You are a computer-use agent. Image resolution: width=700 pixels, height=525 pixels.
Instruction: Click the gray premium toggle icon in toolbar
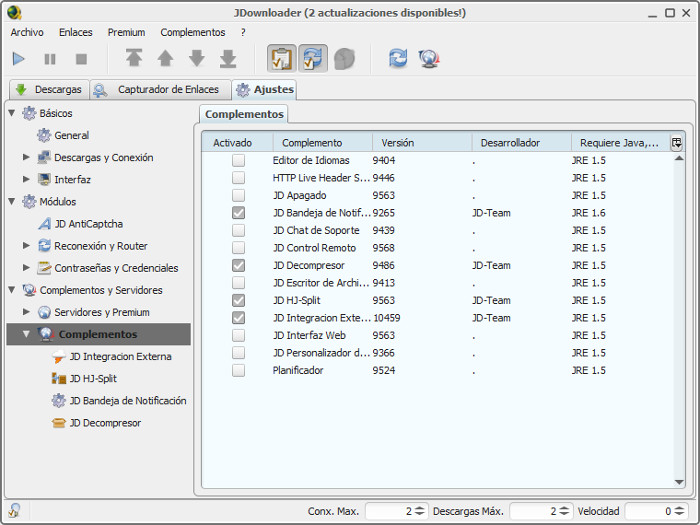(x=344, y=58)
